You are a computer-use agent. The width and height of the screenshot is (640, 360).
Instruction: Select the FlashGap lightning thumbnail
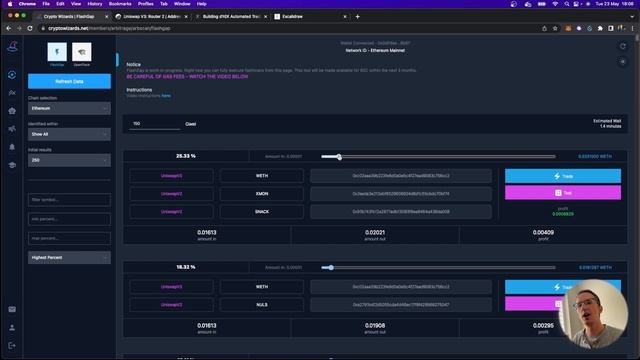click(x=57, y=52)
